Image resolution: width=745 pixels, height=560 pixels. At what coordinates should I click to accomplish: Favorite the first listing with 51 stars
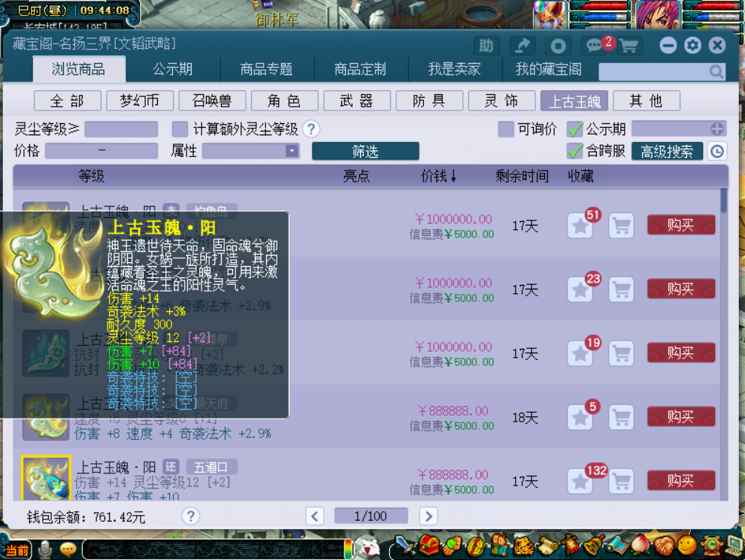[x=580, y=226]
